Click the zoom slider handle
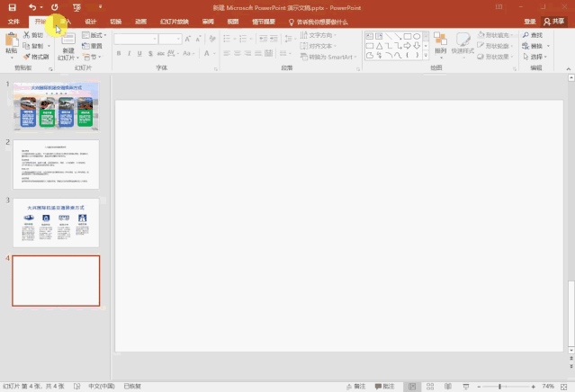Viewport: 575px width, 392px height. 499,387
